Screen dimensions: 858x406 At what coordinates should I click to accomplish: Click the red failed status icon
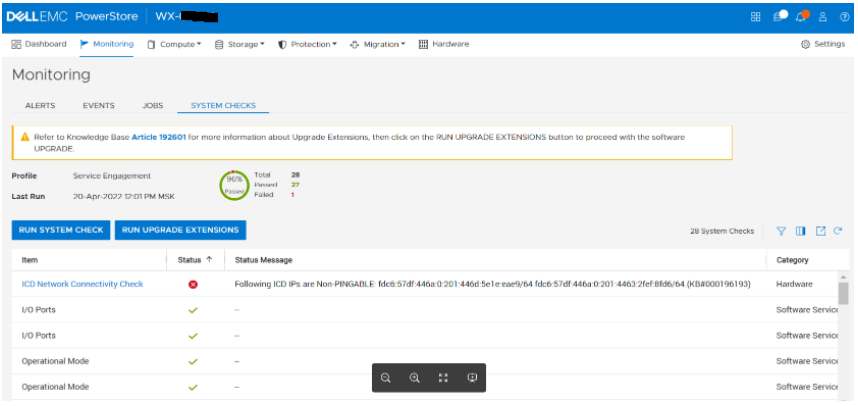(x=193, y=285)
